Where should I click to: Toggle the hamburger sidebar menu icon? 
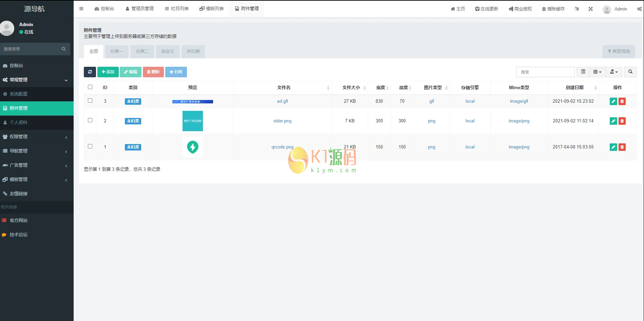[81, 9]
